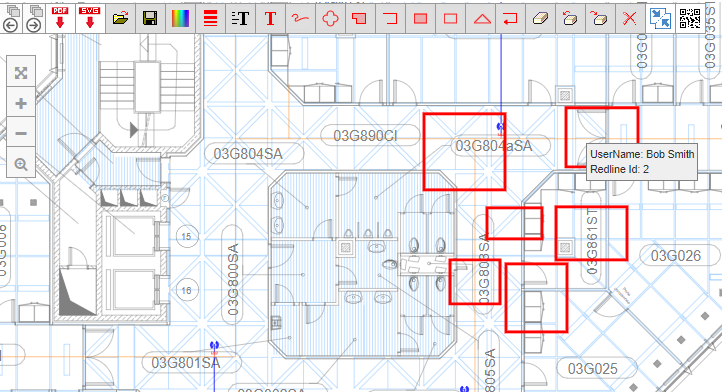This screenshot has height=392, width=722.
Task: Choose line thickness with the red lines icon
Action: [210, 18]
